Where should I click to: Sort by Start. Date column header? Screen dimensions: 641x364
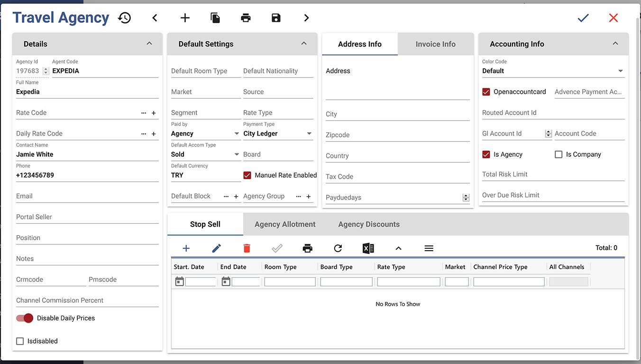(189, 267)
